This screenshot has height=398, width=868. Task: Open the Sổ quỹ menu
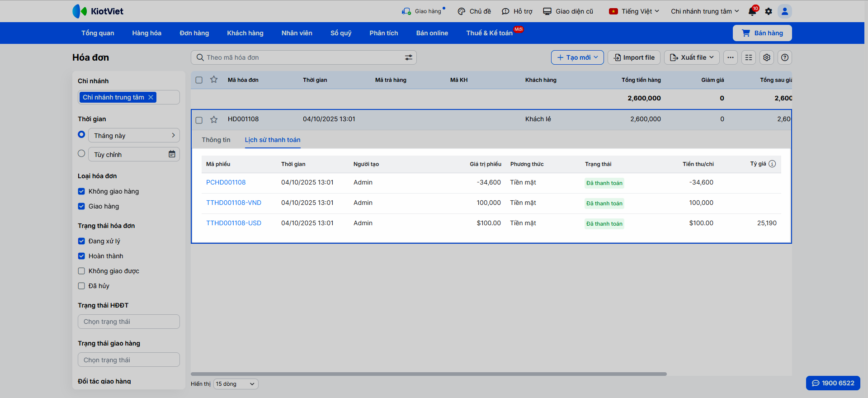pos(340,33)
